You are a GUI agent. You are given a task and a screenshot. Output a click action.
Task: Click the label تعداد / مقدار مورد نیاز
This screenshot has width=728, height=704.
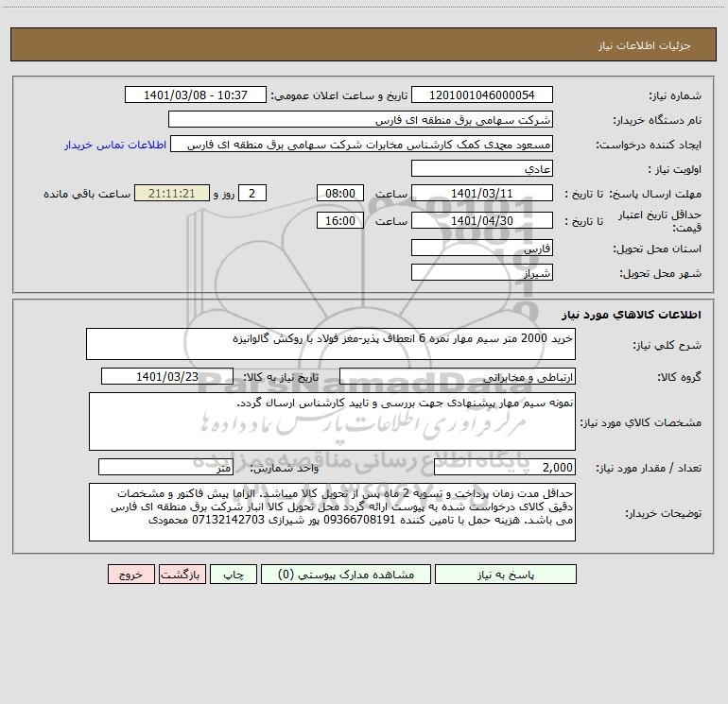tap(649, 469)
